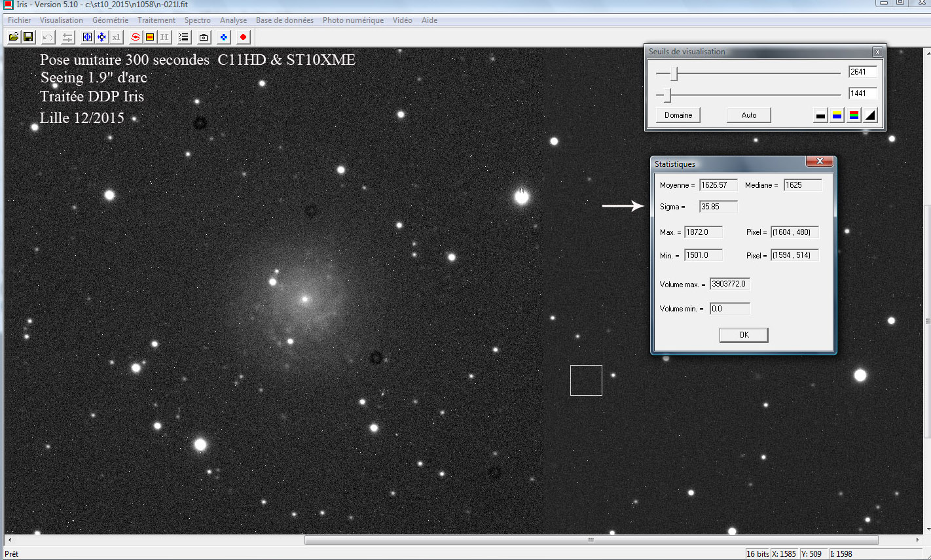931x560 pixels.
Task: Click the lower threshold slider handle
Action: tap(668, 96)
